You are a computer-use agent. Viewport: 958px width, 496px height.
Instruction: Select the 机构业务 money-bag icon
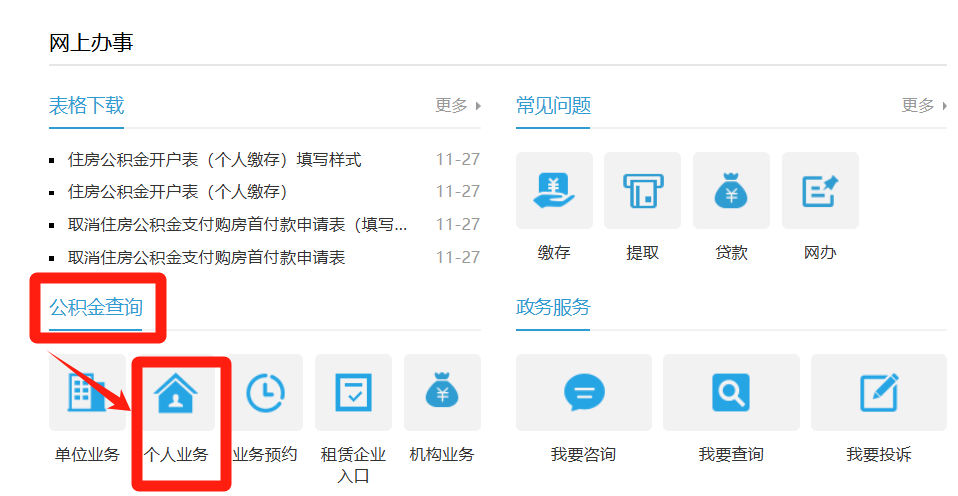coord(442,392)
